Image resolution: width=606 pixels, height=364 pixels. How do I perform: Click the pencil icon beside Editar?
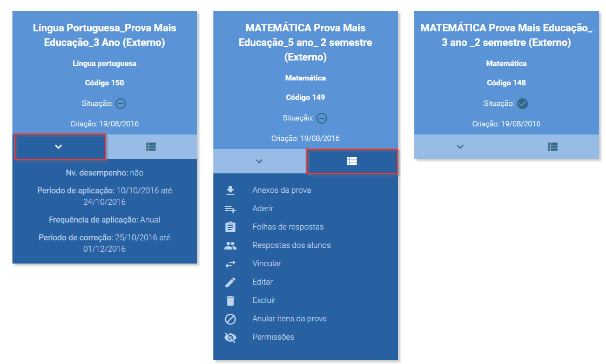(x=230, y=282)
